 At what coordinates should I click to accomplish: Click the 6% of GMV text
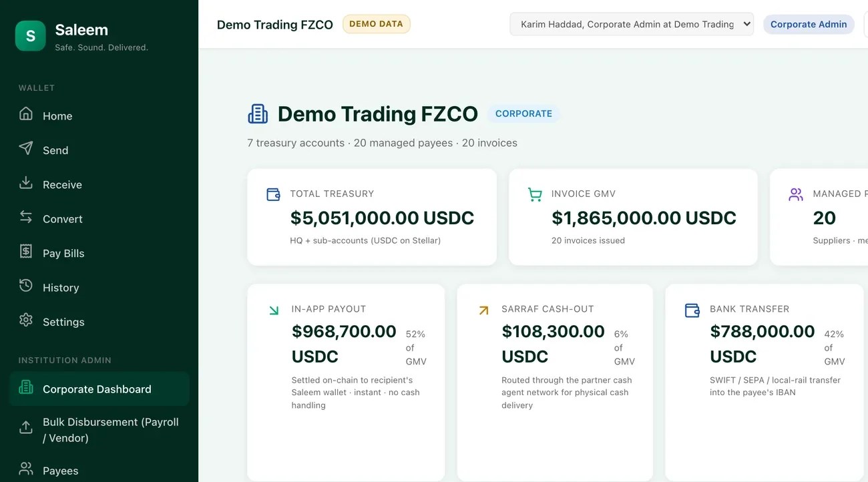(x=624, y=348)
